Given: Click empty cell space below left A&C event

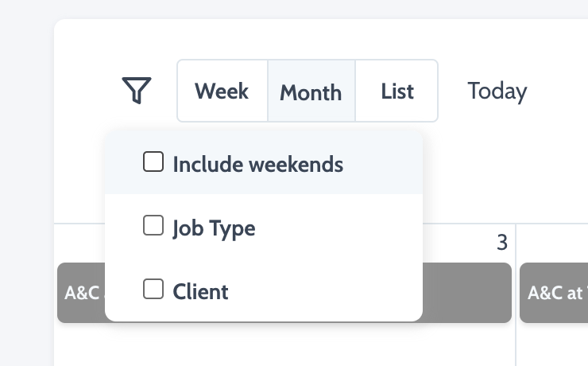Looking at the screenshot, I should (x=79, y=344).
